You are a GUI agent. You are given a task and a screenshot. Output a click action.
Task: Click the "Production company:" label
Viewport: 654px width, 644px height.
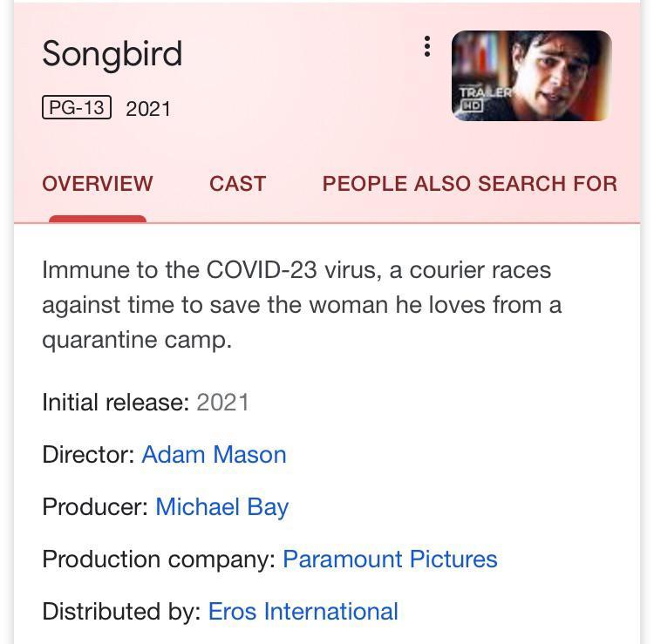159,559
